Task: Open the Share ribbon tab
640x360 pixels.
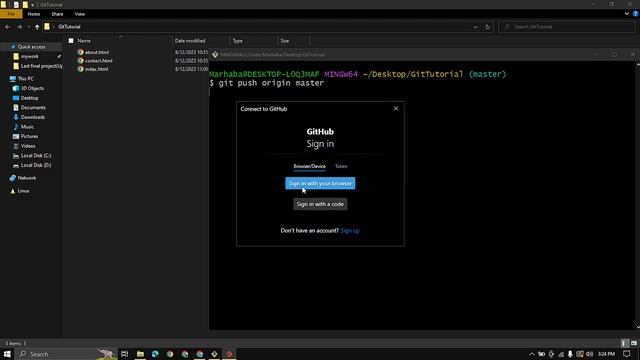Action: click(57, 14)
